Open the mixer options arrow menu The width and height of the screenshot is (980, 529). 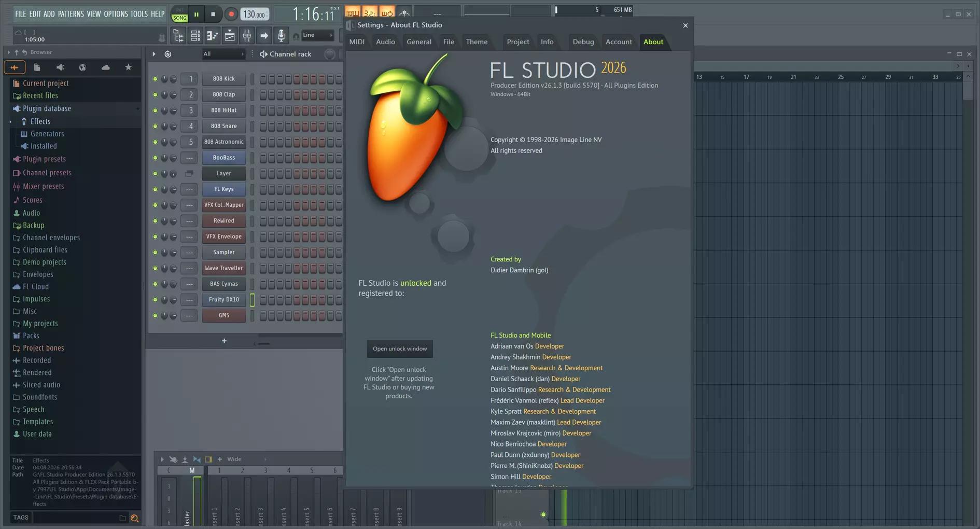(x=162, y=459)
